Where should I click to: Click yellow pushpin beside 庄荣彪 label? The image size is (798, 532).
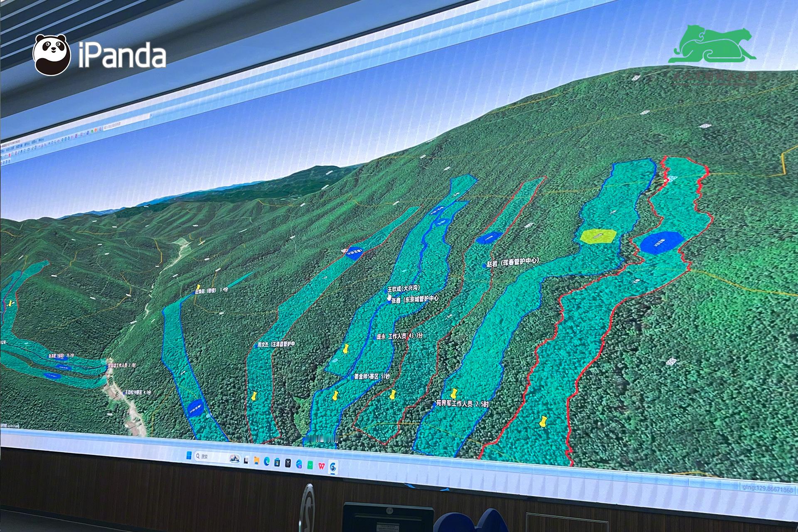click(199, 287)
